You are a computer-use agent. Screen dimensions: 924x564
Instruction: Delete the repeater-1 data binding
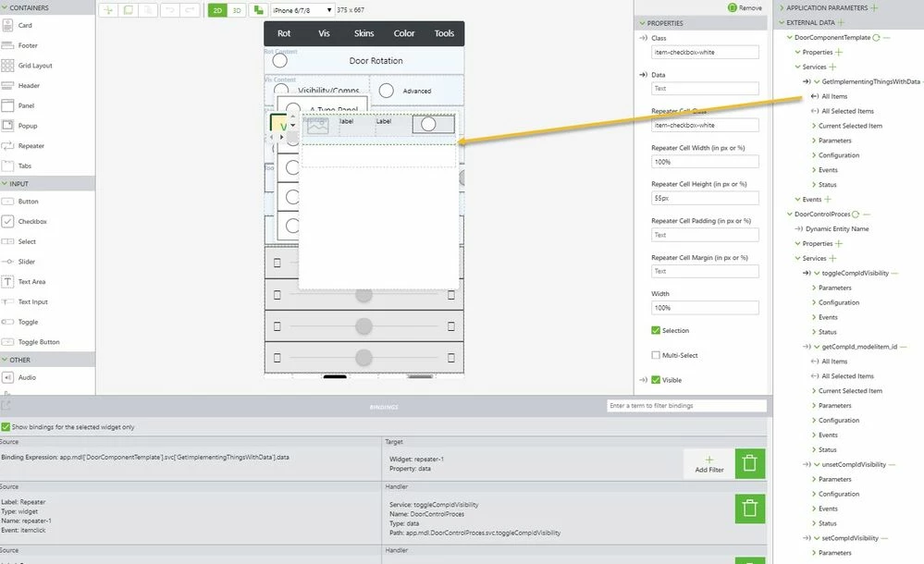pos(749,463)
